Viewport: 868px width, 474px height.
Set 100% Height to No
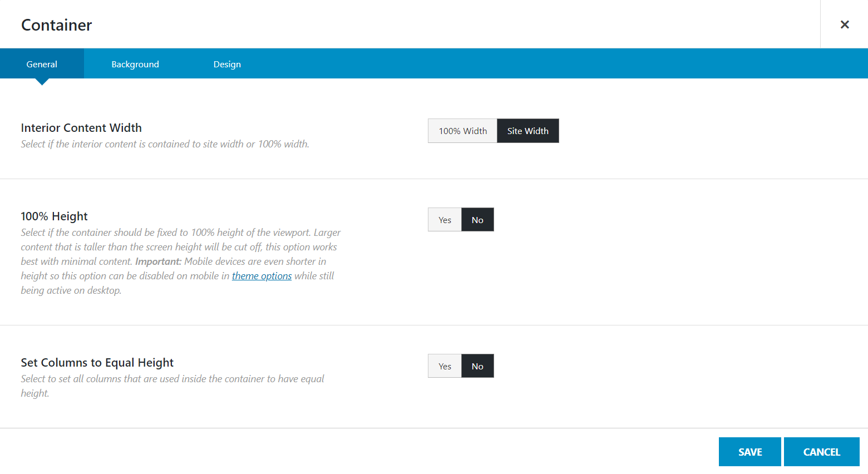tap(477, 220)
